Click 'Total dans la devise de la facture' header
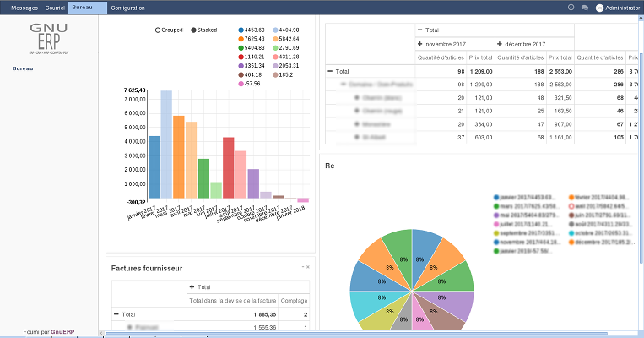644x338 pixels. point(232,301)
